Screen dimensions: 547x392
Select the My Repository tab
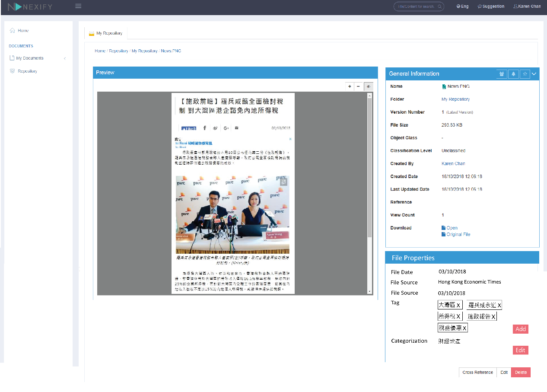106,33
